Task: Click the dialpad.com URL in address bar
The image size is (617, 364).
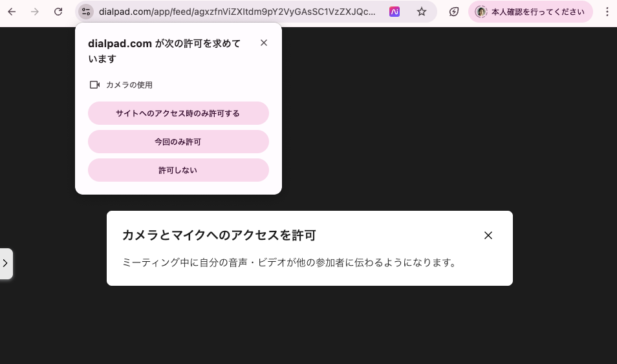Action: (x=236, y=12)
